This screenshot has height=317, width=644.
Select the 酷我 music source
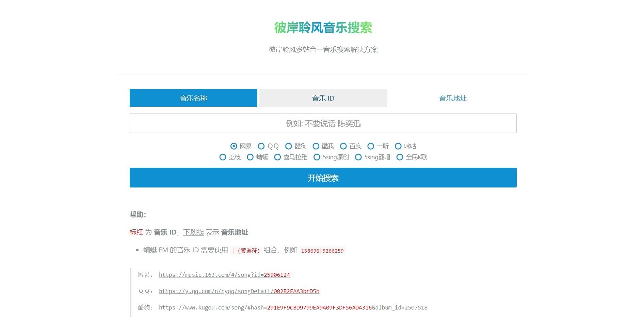(x=316, y=146)
